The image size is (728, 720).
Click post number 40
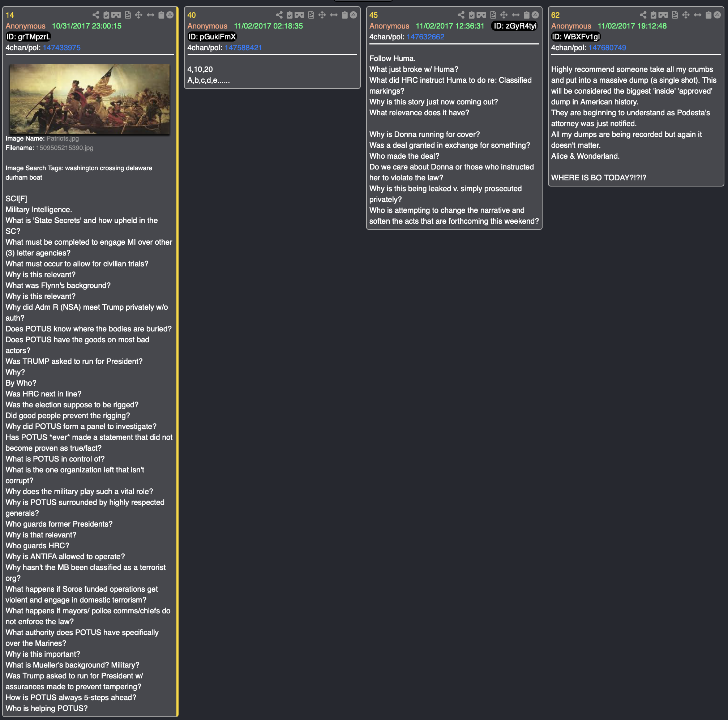click(x=192, y=15)
